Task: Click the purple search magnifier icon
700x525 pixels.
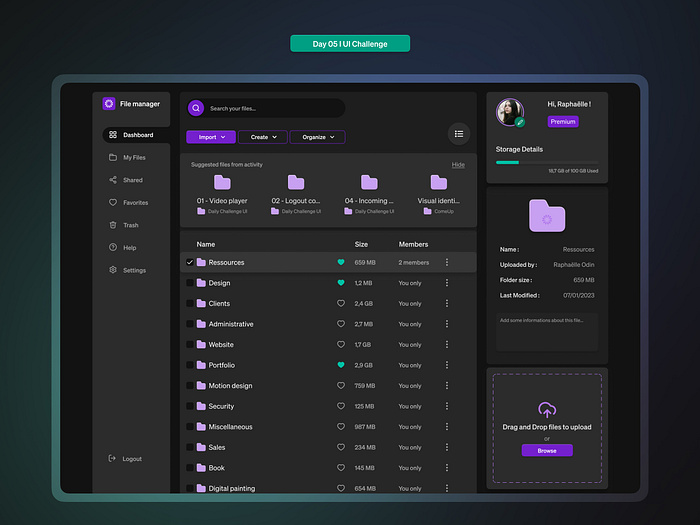Action: click(195, 108)
